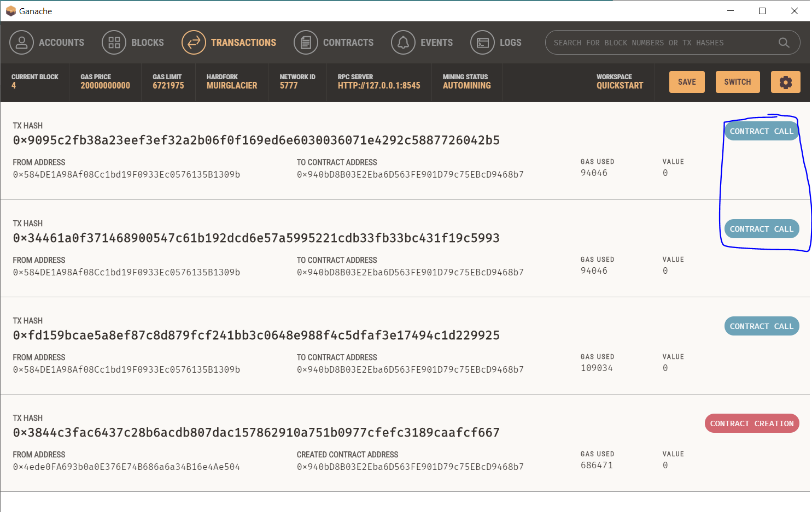The width and height of the screenshot is (812, 512).
Task: Click from address in 0xfd159bca transaction row
Action: 126,370
